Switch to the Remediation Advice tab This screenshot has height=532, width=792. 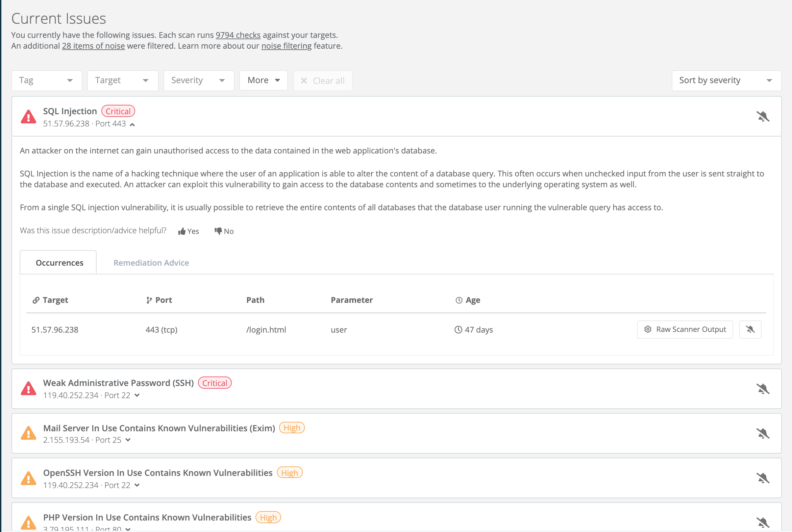[151, 263]
